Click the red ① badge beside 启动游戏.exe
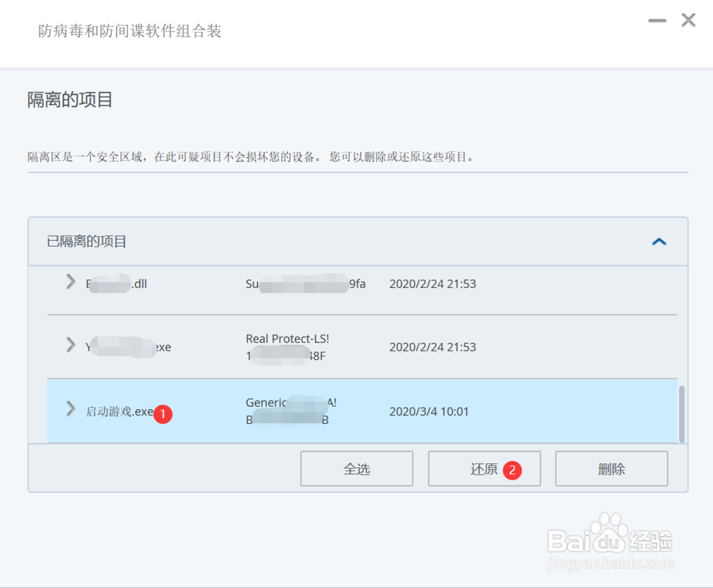Image resolution: width=713 pixels, height=588 pixels. click(x=163, y=414)
